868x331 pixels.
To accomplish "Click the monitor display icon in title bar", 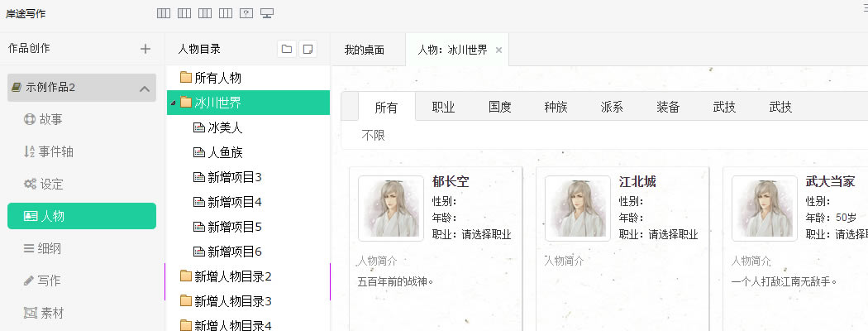I will [x=267, y=13].
